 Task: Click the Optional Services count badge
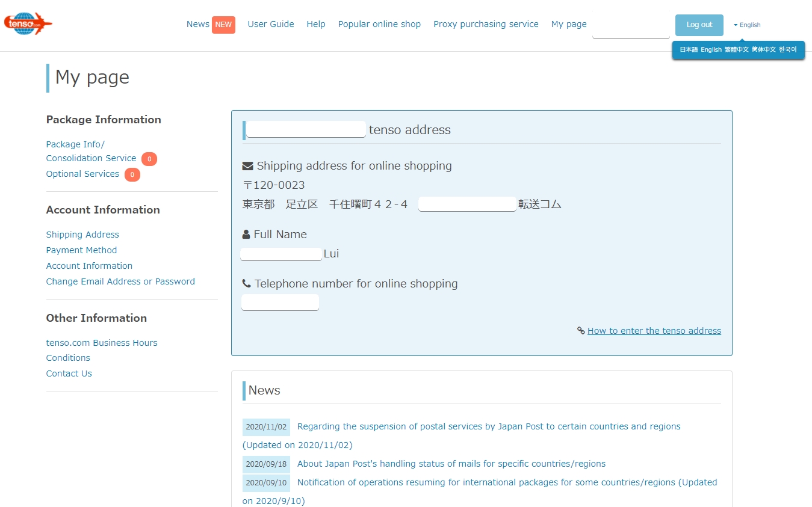pyautogui.click(x=132, y=174)
